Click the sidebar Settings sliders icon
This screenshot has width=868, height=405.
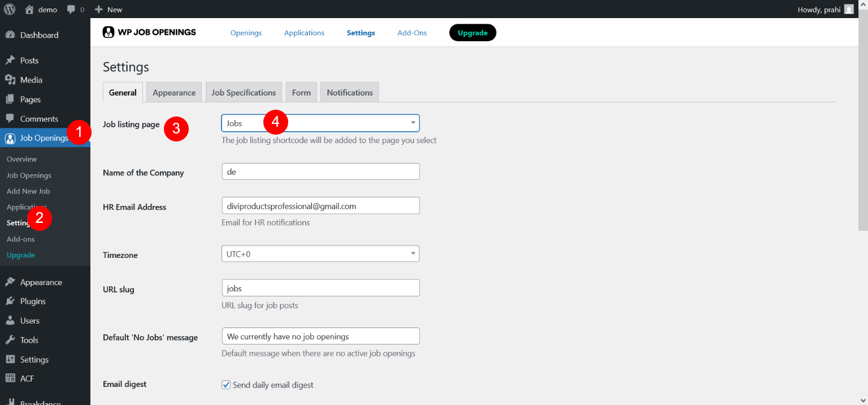click(x=10, y=360)
